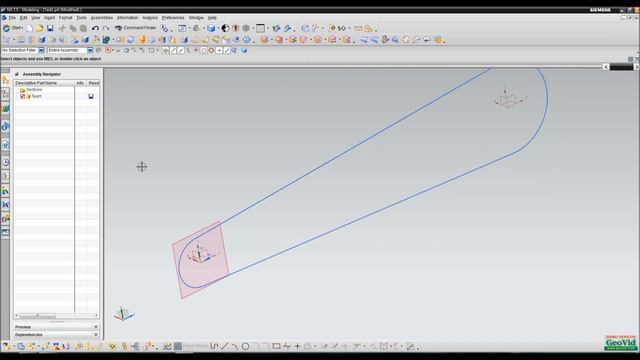Click the Start button in the toolbar
The height and width of the screenshot is (360, 640).
(13, 28)
